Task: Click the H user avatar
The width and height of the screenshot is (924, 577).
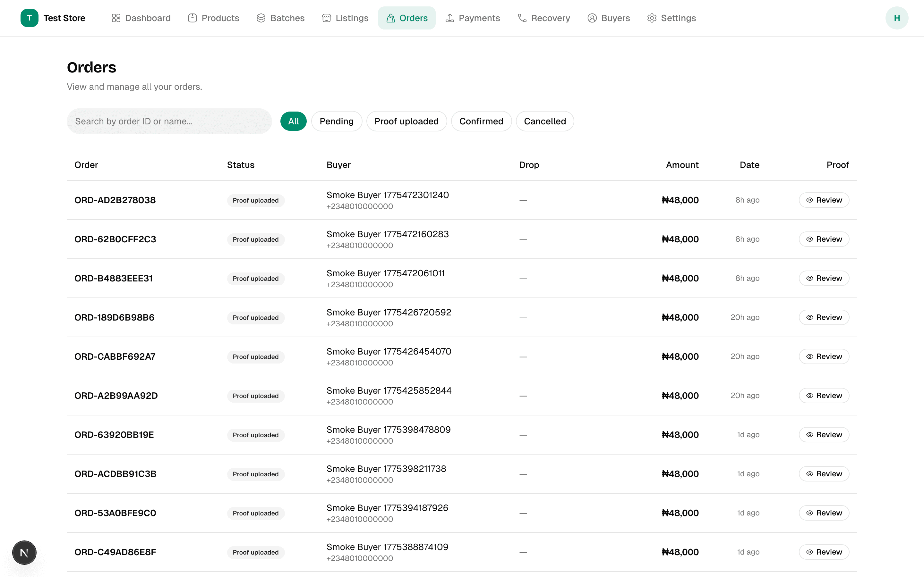Action: [896, 18]
